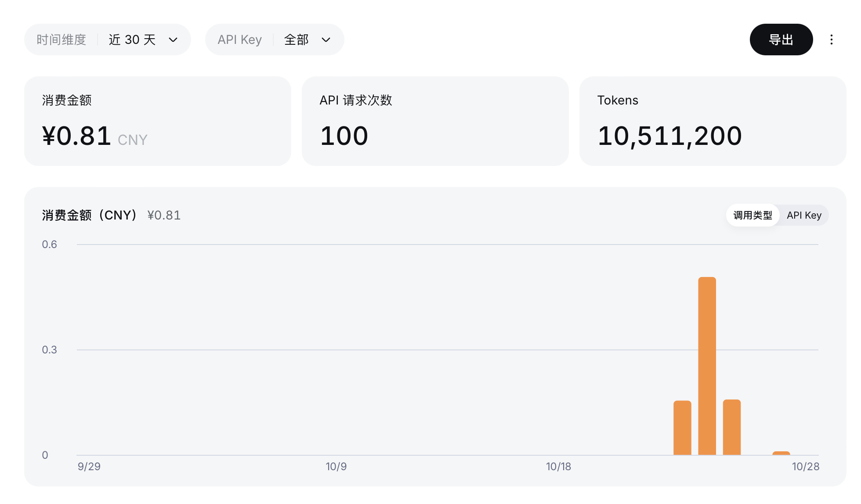Image resolution: width=861 pixels, height=504 pixels.
Task: Click the 9/29 x-axis date label
Action: click(x=89, y=467)
